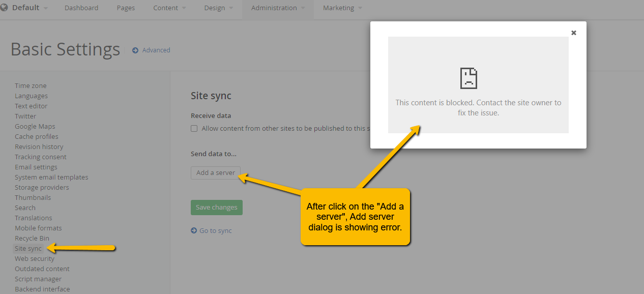Select Revision history in sidebar
Screen dimensions: 644x294
tap(39, 147)
